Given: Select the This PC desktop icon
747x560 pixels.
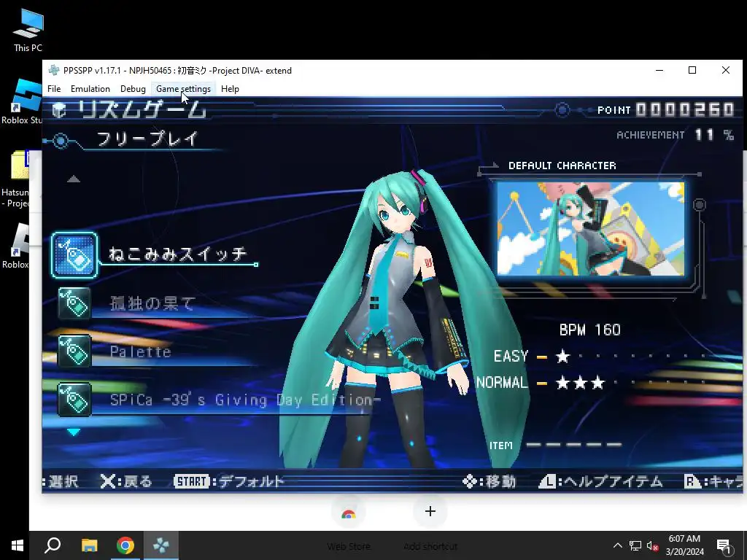Looking at the screenshot, I should [x=28, y=31].
